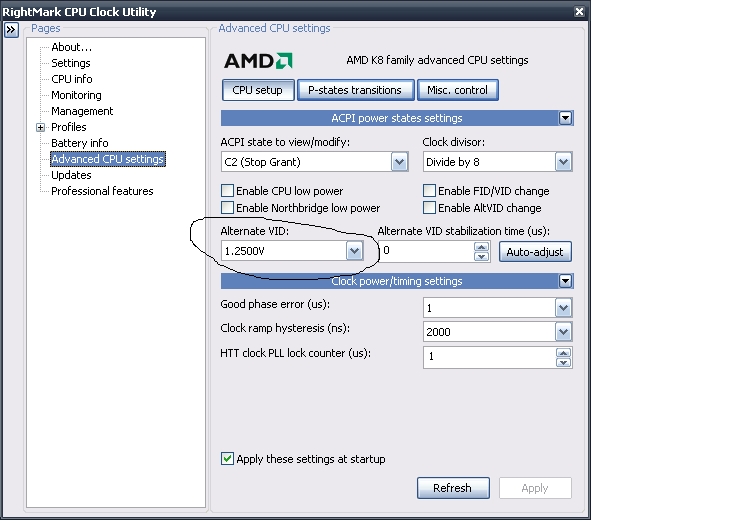Enable CPU low power checkbox
This screenshot has width=751, height=523.
tap(228, 191)
